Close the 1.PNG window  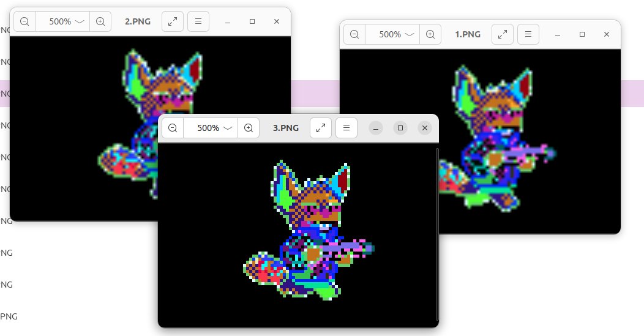coord(607,34)
